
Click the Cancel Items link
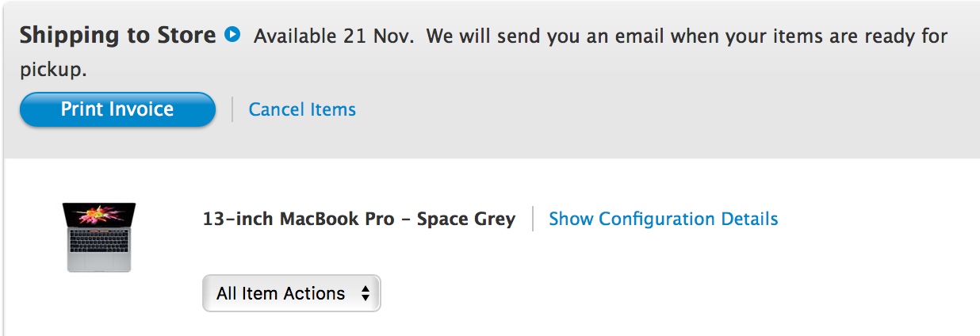pyautogui.click(x=302, y=109)
